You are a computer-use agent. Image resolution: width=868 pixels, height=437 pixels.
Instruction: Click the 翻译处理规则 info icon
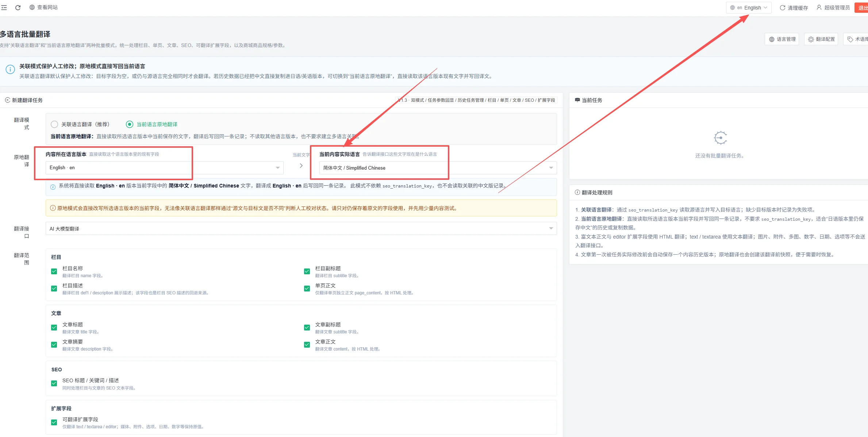pyautogui.click(x=577, y=192)
